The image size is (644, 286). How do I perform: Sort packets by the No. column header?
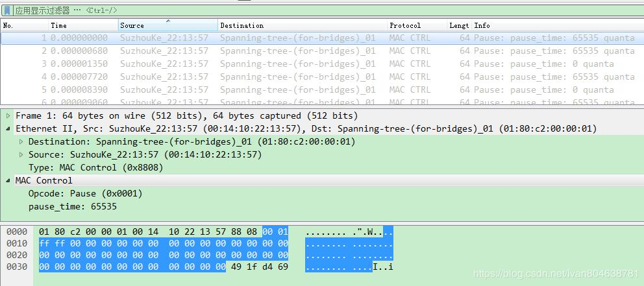[25, 25]
